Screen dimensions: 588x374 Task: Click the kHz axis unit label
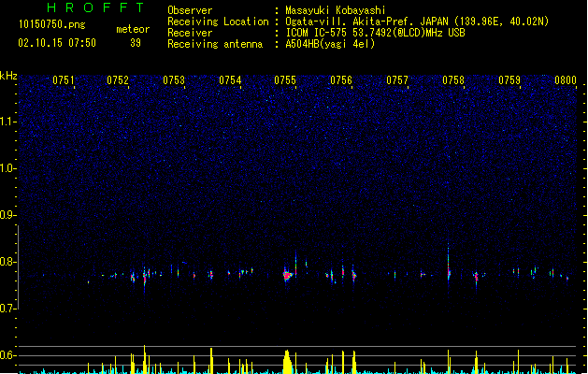pyautogui.click(x=8, y=76)
